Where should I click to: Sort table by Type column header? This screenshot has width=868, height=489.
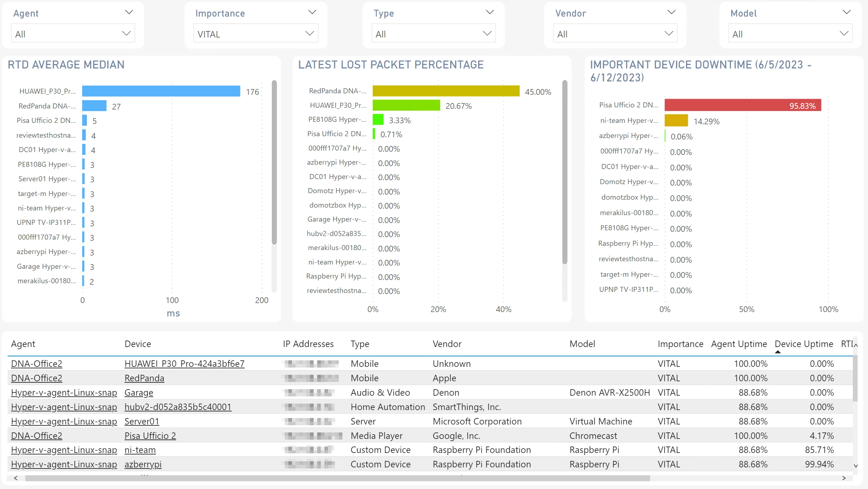(360, 344)
